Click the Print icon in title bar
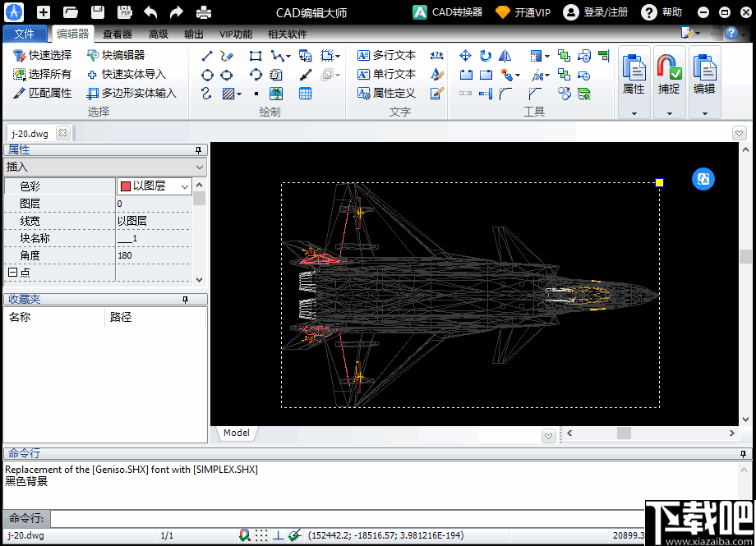The image size is (756, 546). (x=203, y=12)
